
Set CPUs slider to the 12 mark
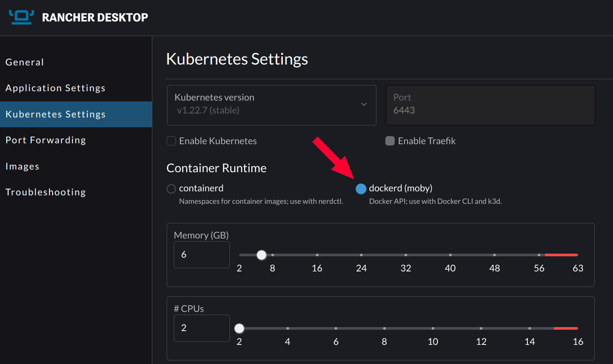click(x=481, y=328)
